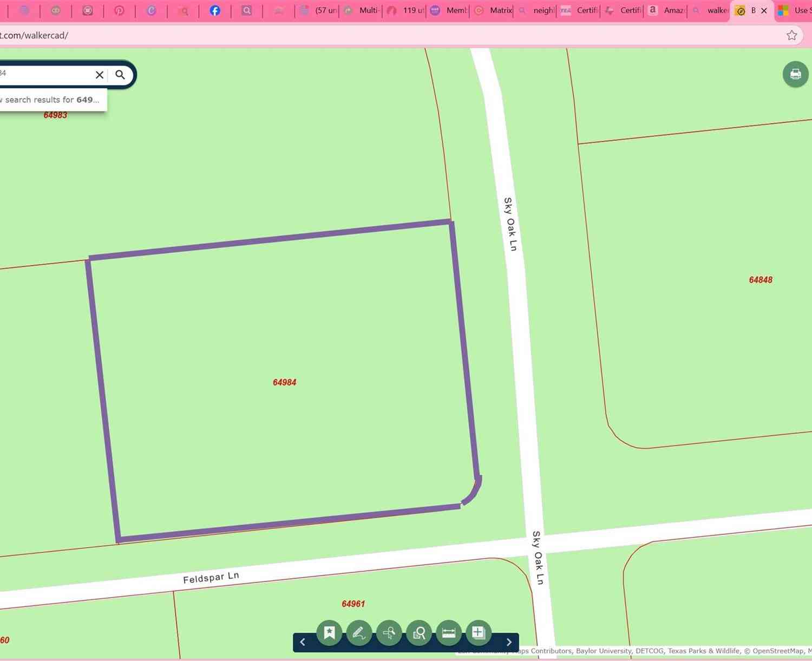Show more widgets with right chevron
The image size is (812, 661).
coord(509,643)
